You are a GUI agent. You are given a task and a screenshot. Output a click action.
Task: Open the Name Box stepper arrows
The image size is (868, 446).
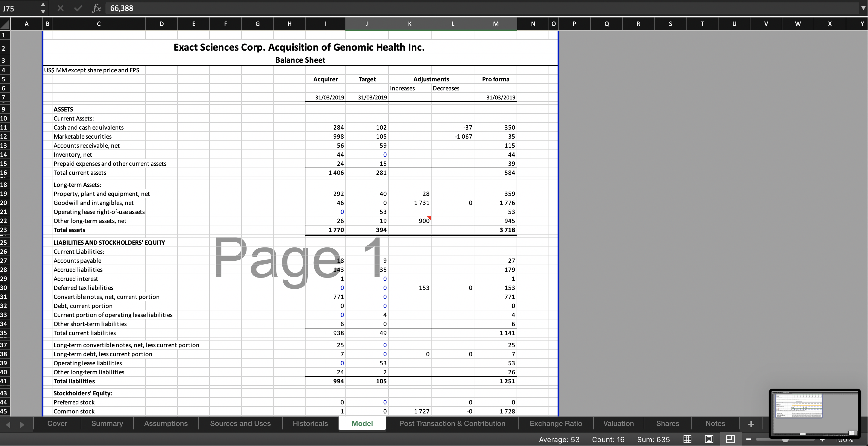coord(43,8)
